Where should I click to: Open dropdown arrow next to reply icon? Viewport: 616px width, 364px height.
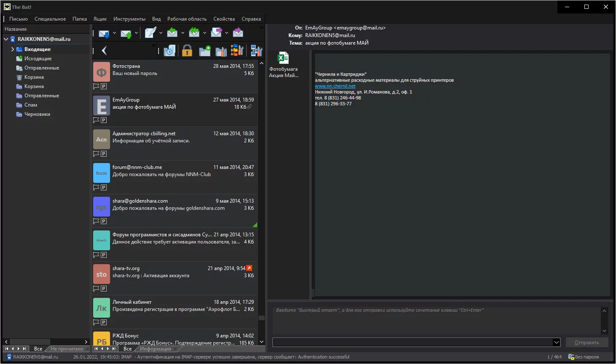click(x=183, y=33)
